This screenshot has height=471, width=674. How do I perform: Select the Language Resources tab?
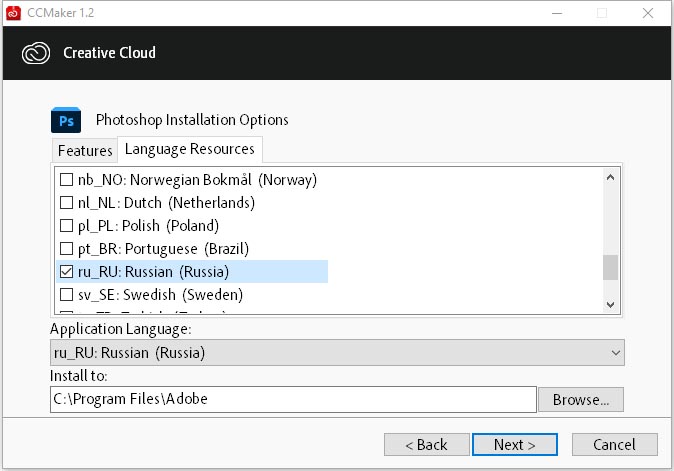[190, 149]
